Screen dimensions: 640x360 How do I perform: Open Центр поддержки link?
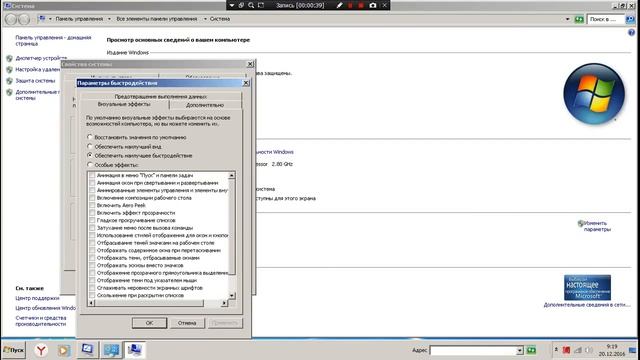click(x=37, y=298)
